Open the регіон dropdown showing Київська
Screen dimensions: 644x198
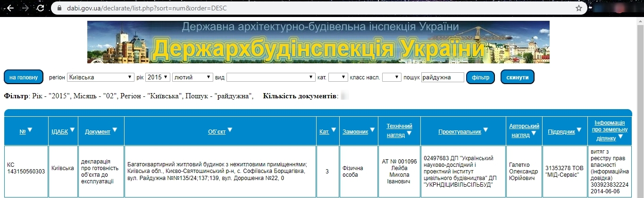100,77
